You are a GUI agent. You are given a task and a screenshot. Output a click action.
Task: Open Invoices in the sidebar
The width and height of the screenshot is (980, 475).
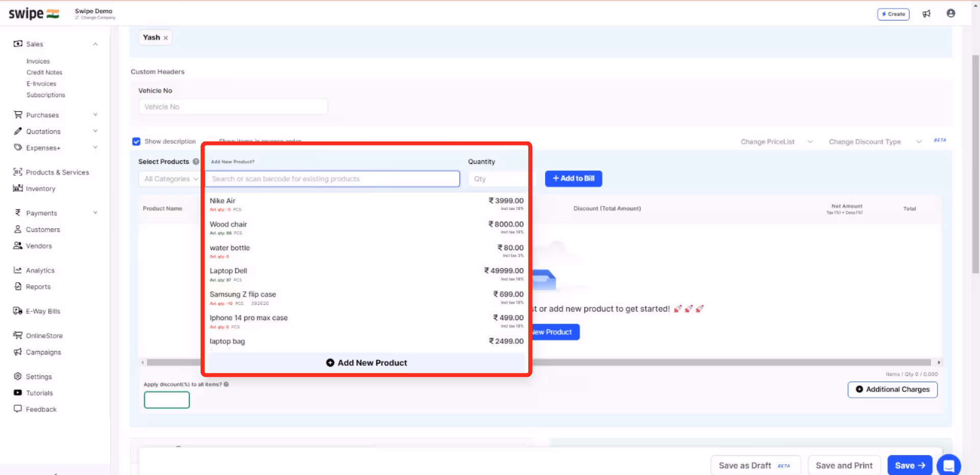tap(38, 61)
